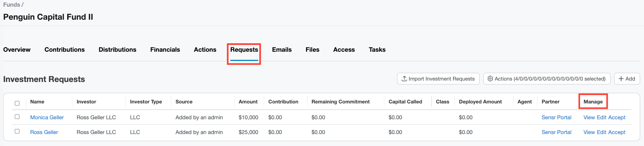
Task: Click the Name column header
Action: pos(37,102)
